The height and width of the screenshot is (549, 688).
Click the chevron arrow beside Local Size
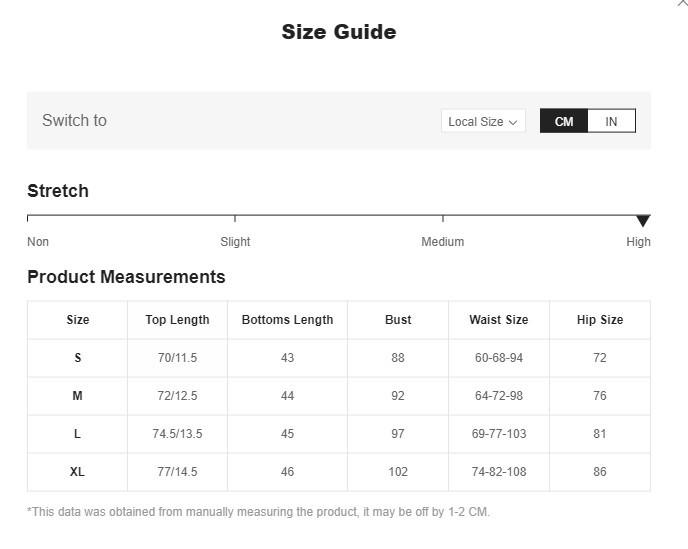(x=513, y=122)
